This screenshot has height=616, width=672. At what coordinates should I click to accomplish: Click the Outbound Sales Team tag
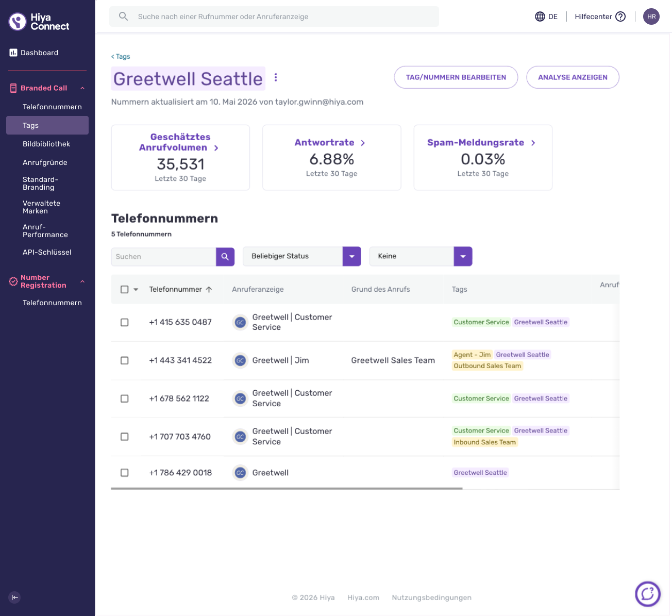488,366
